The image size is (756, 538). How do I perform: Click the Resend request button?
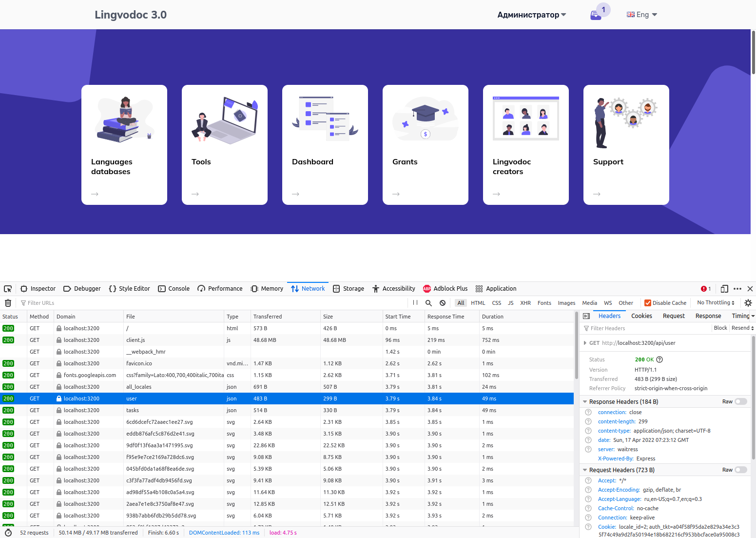[741, 328]
